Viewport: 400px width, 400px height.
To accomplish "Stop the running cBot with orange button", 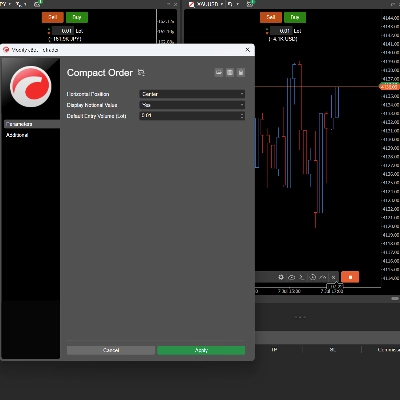I will [350, 277].
